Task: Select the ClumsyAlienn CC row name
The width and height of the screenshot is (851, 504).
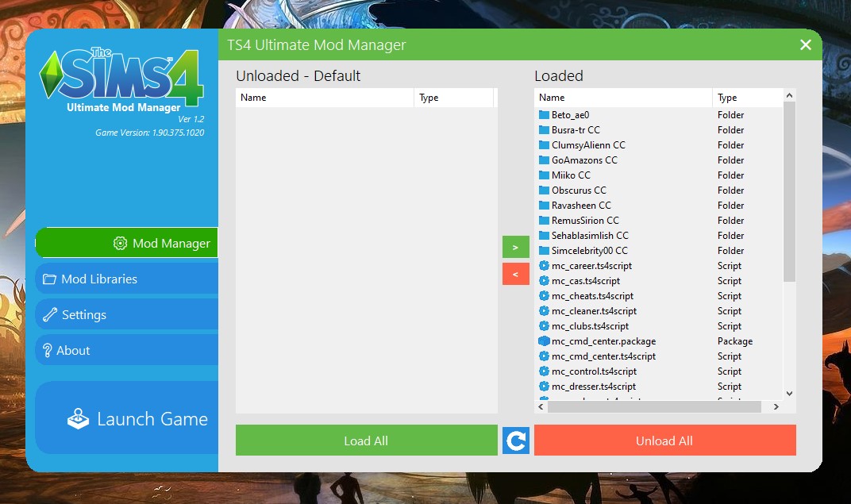Action: pos(588,145)
